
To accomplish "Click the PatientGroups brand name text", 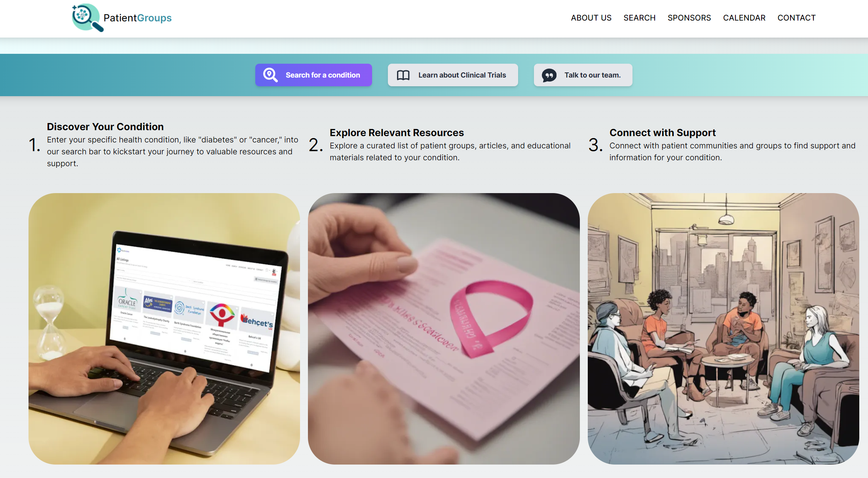I will (x=137, y=18).
